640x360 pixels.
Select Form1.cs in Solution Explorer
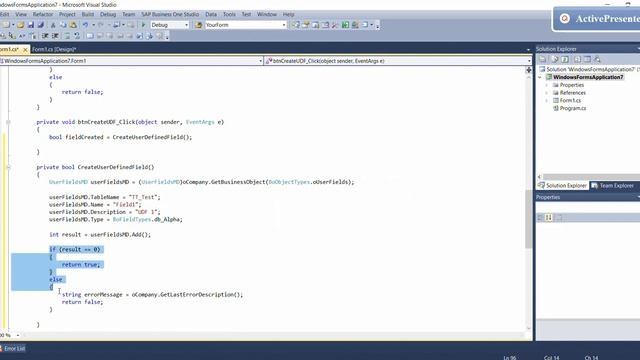570,100
